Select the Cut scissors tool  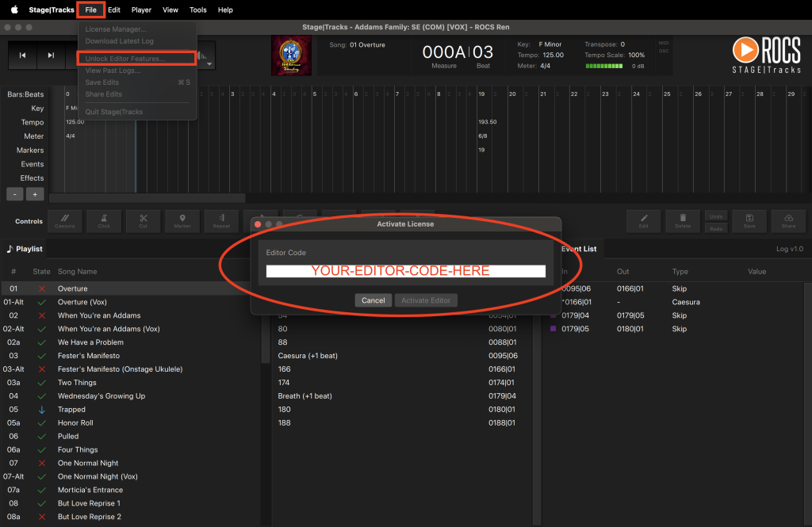coord(144,221)
